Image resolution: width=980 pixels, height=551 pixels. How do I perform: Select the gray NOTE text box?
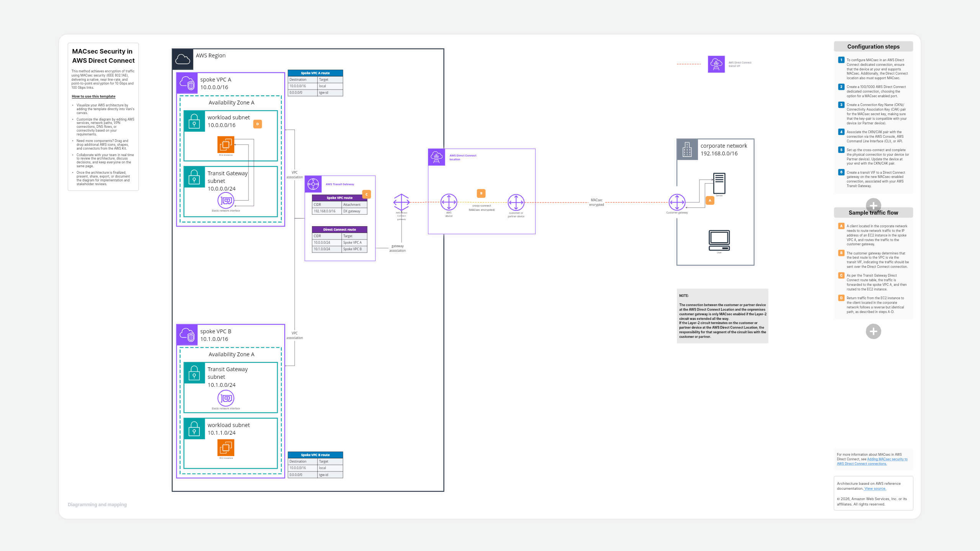(x=722, y=316)
